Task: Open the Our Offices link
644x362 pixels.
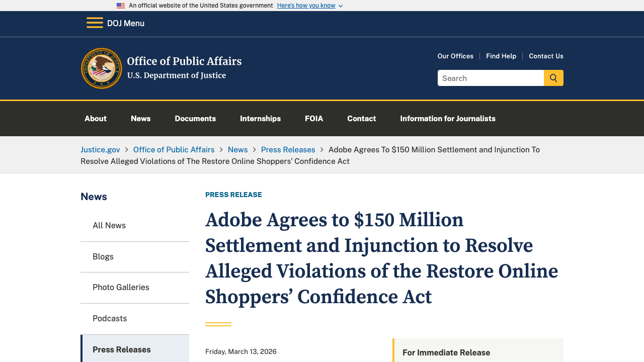Action: pos(455,56)
